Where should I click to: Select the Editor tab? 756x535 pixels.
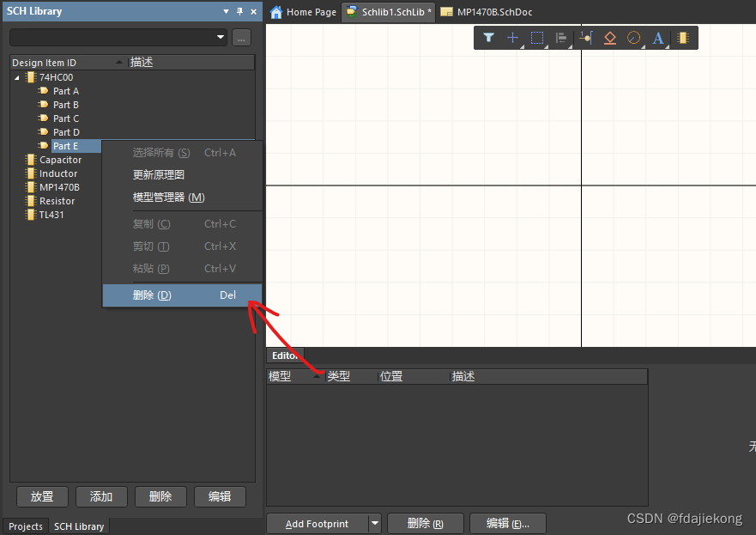[285, 356]
